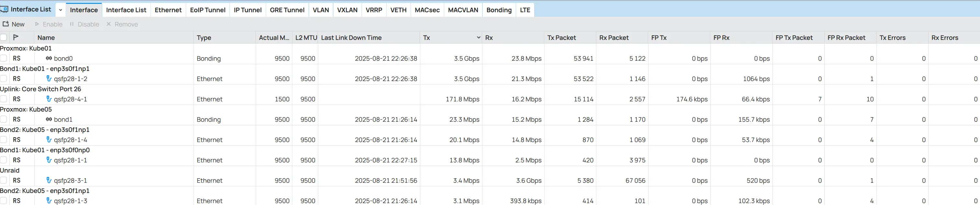Sort by the Last Link Down Time column
This screenshot has width=980, height=205.
[x=351, y=37]
